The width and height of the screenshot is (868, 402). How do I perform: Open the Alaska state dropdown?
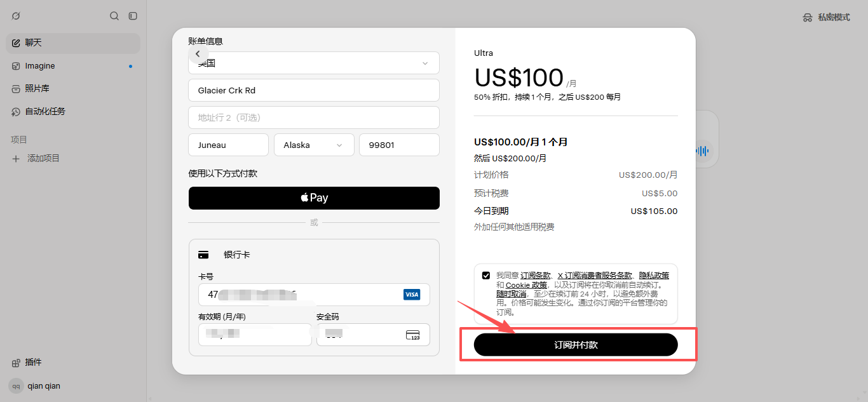(x=314, y=145)
